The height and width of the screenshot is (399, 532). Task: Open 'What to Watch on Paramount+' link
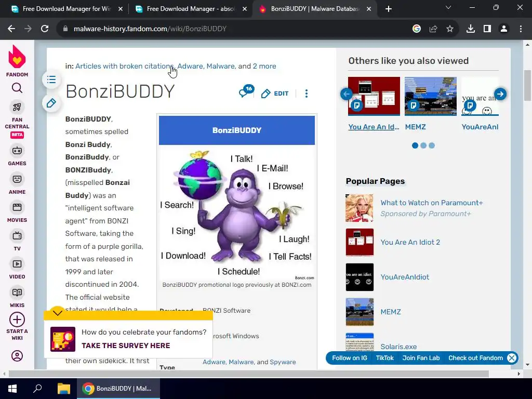432,203
